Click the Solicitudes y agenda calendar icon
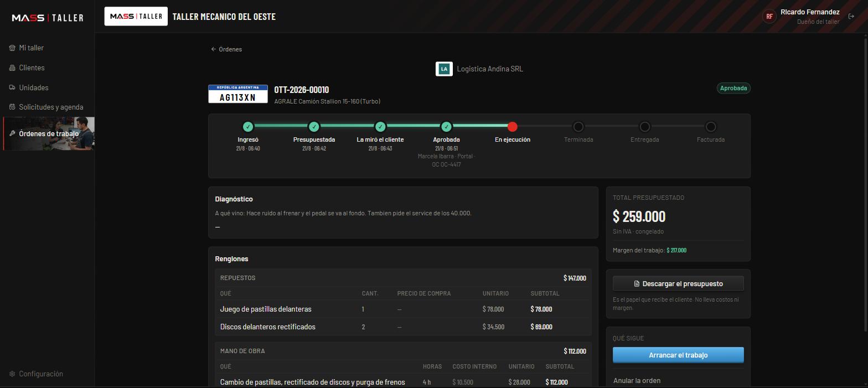 [x=12, y=107]
